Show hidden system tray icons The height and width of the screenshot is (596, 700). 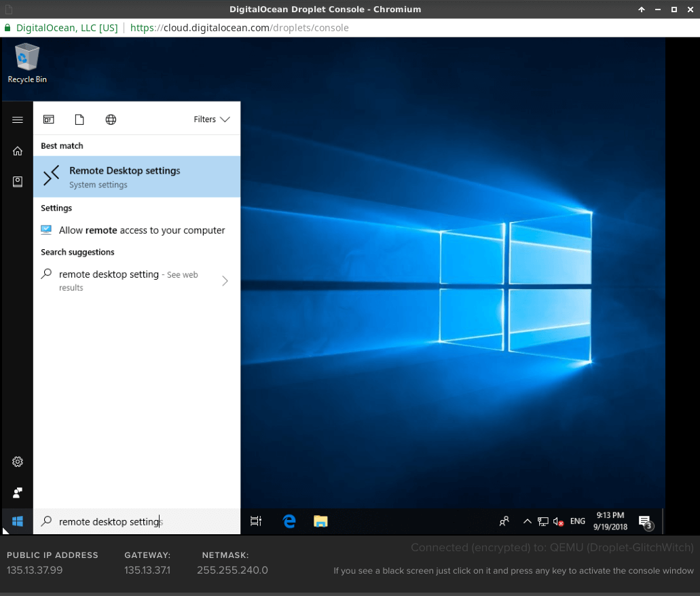[x=527, y=521]
